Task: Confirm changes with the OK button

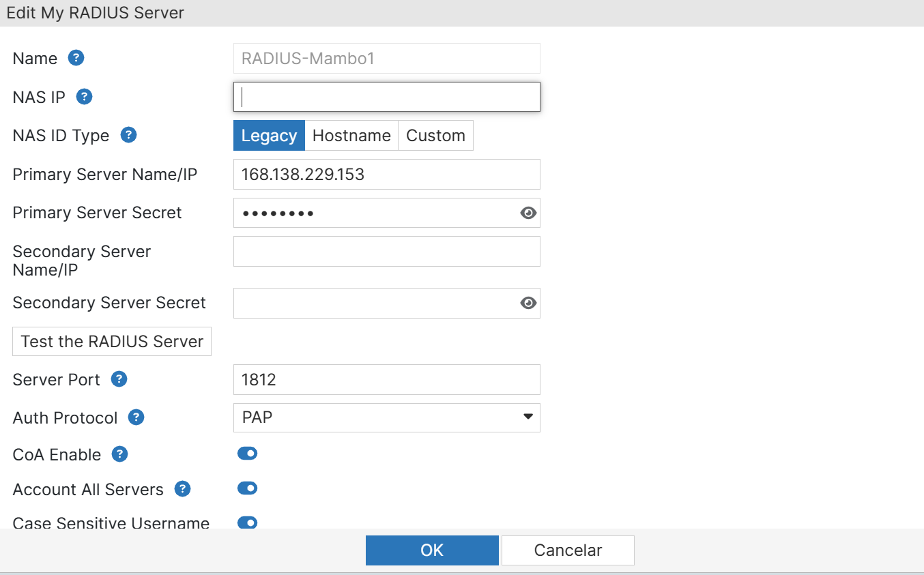Action: tap(432, 550)
